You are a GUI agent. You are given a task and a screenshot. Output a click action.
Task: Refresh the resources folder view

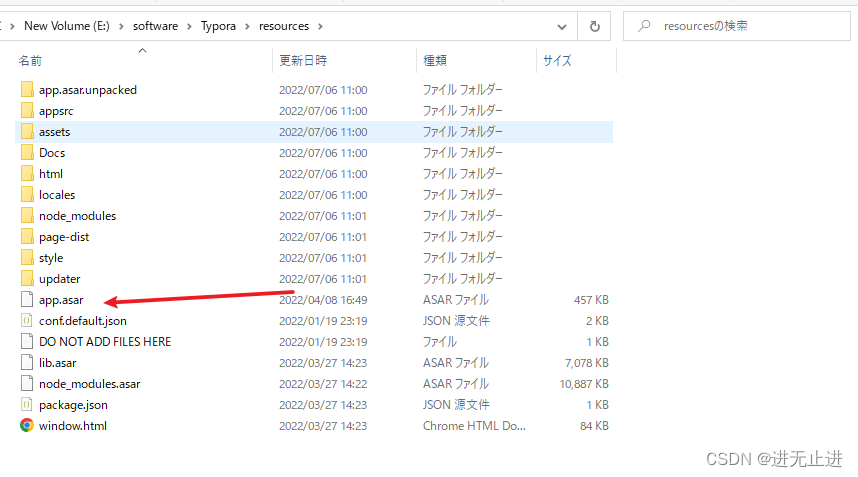(594, 26)
